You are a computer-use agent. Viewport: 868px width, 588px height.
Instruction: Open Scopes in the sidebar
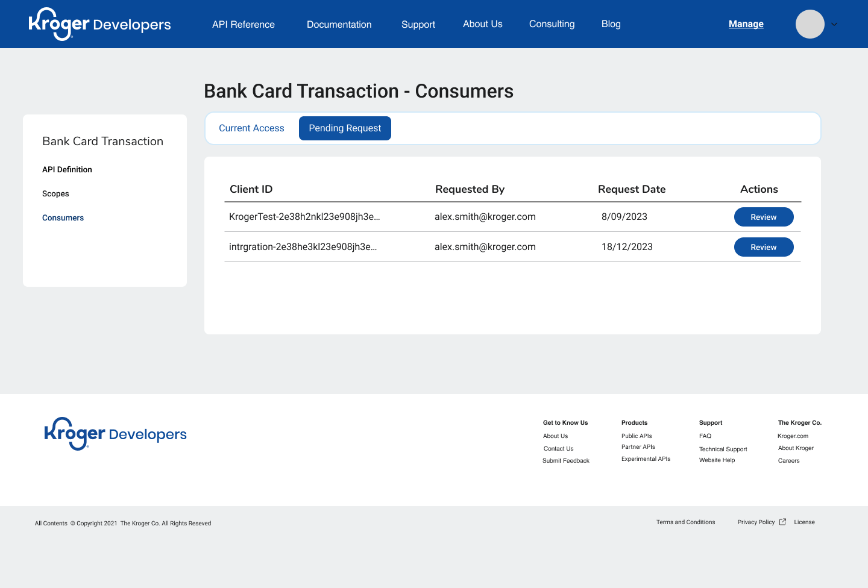click(55, 193)
